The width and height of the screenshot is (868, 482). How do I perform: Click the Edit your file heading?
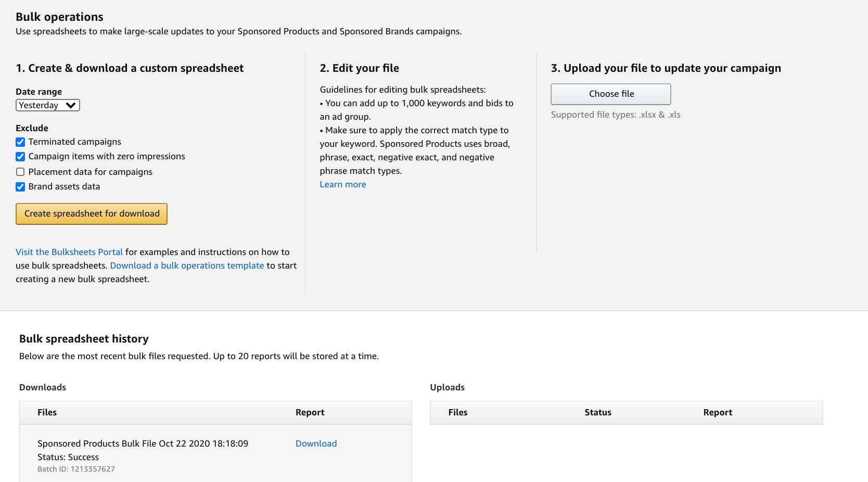tap(359, 68)
